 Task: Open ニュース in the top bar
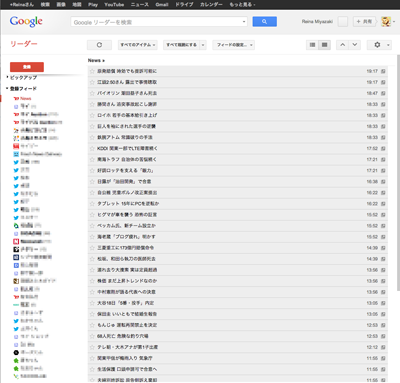tap(140, 5)
